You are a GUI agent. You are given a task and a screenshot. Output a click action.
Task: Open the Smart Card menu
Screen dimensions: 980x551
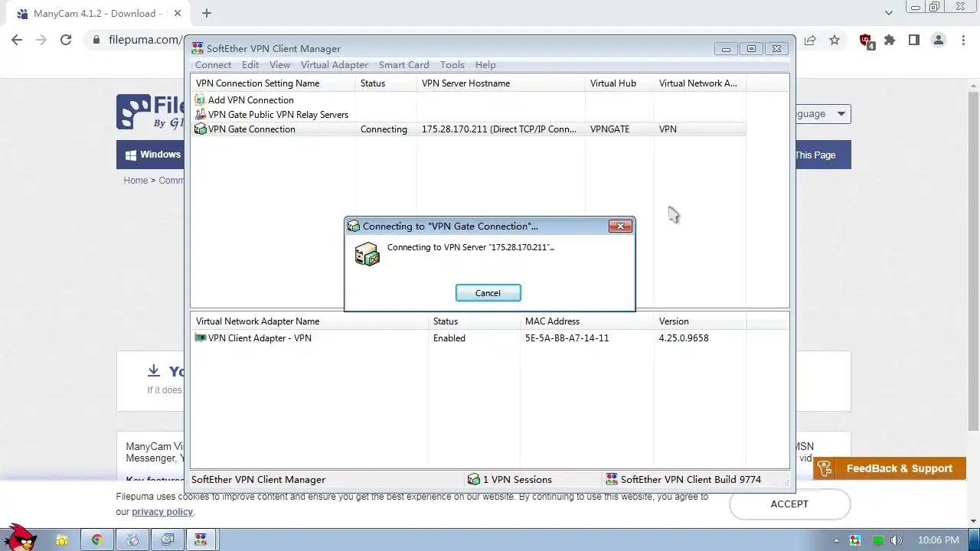(403, 65)
